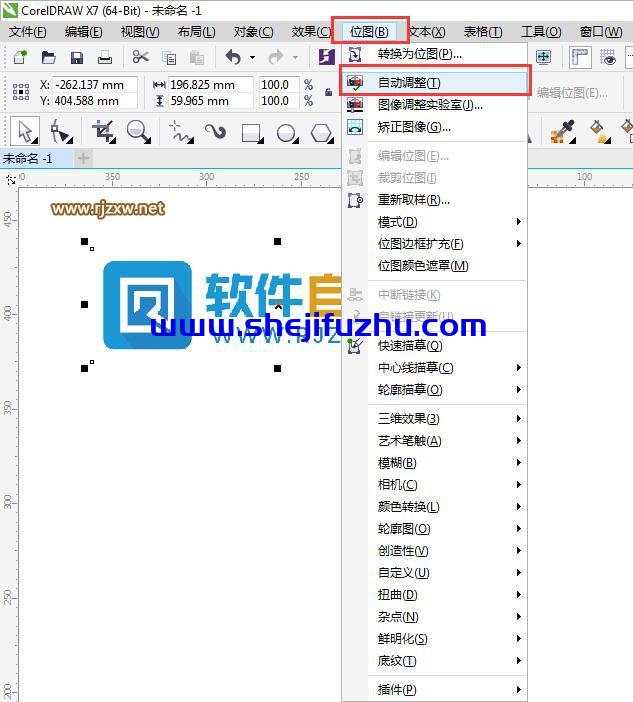Image resolution: width=633 pixels, height=702 pixels.
Task: Expand the 位图边框扩充(F) submenu
Action: (518, 244)
